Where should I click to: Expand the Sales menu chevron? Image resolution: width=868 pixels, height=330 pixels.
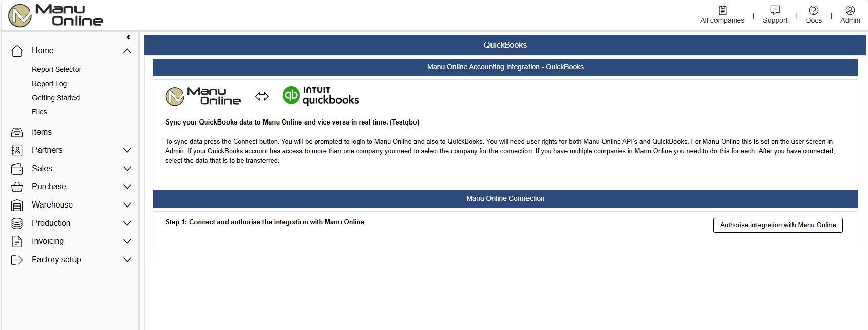point(127,169)
